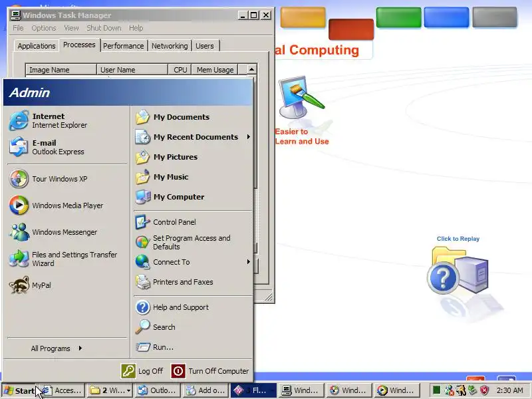Click the red tour category button
532x399 pixels.
coord(351,29)
